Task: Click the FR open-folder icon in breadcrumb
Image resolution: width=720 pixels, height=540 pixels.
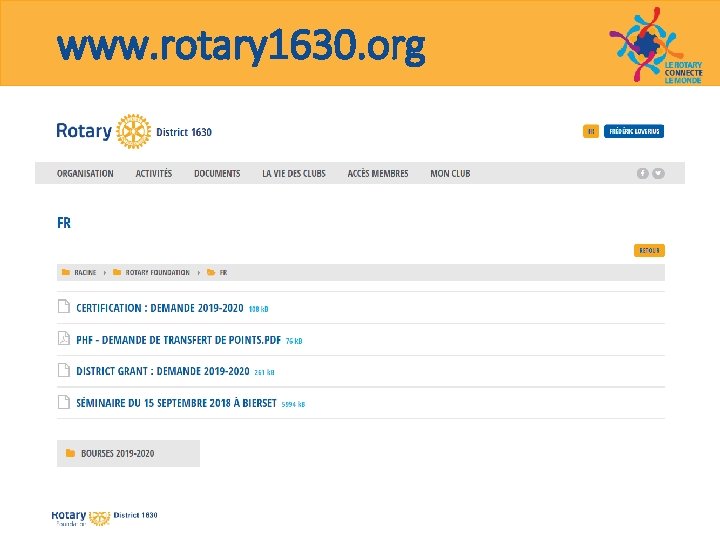Action: coord(211,272)
